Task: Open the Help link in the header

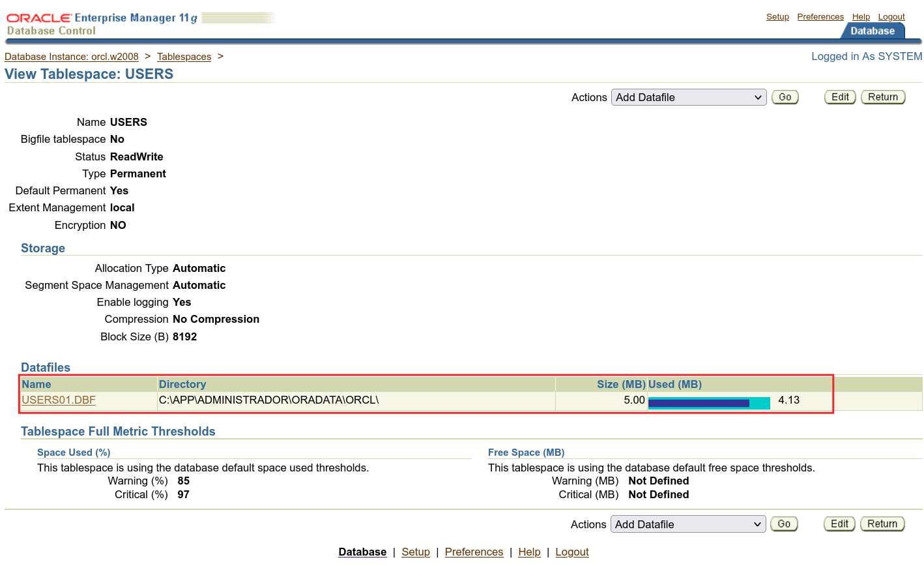Action: click(861, 17)
